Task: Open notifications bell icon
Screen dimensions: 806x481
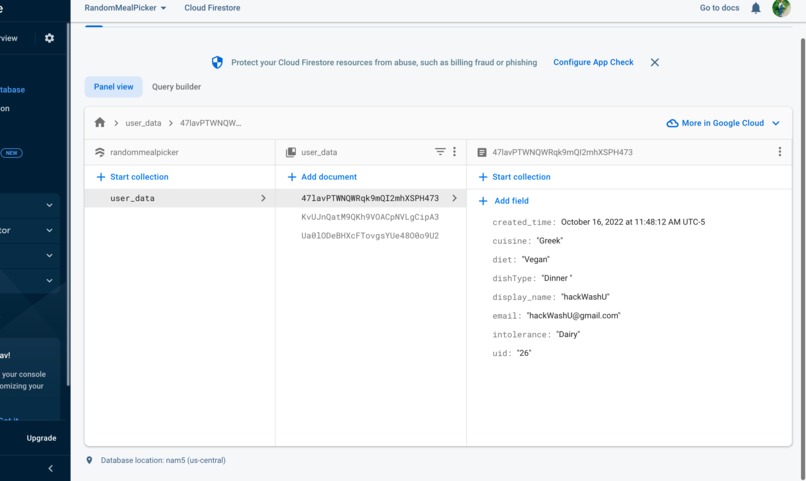Action: (756, 8)
